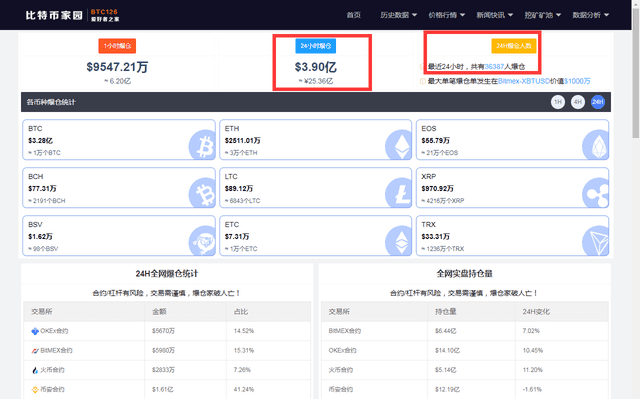The width and height of the screenshot is (640, 399).
Task: Click the Bitcoin Cash icon in the BCH card
Action: (x=202, y=193)
